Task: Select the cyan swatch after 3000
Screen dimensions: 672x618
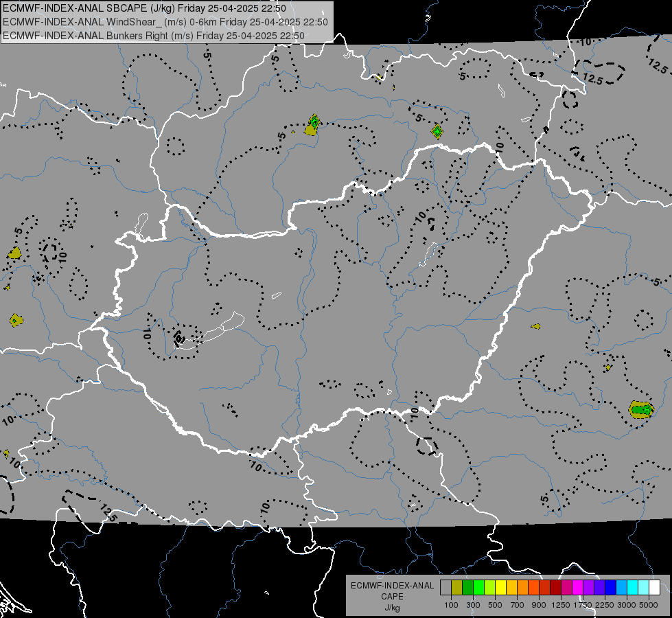Action: coord(633,588)
